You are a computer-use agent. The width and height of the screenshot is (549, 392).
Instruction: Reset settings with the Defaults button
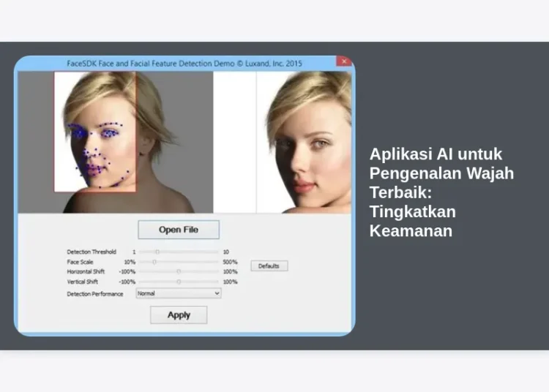(269, 266)
